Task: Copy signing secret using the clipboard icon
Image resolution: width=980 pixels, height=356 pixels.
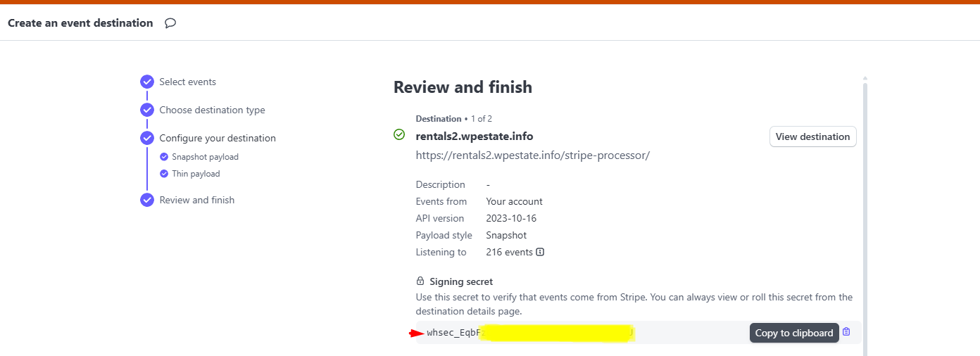Action: pos(846,332)
